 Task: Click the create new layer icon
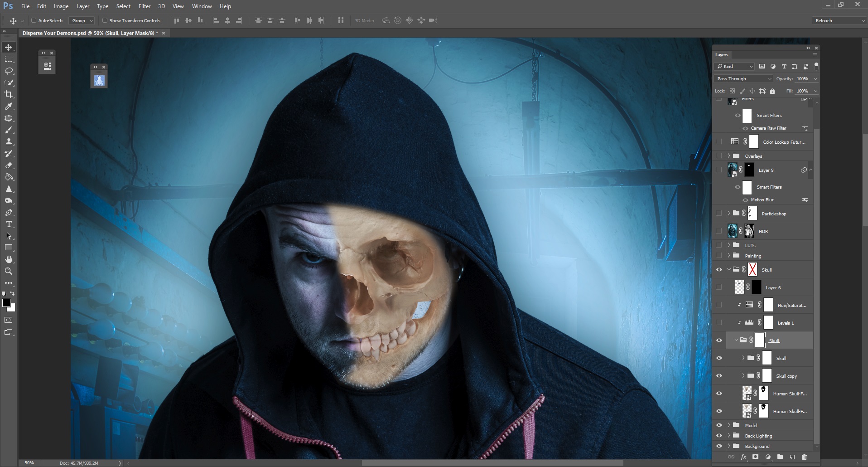pos(792,457)
